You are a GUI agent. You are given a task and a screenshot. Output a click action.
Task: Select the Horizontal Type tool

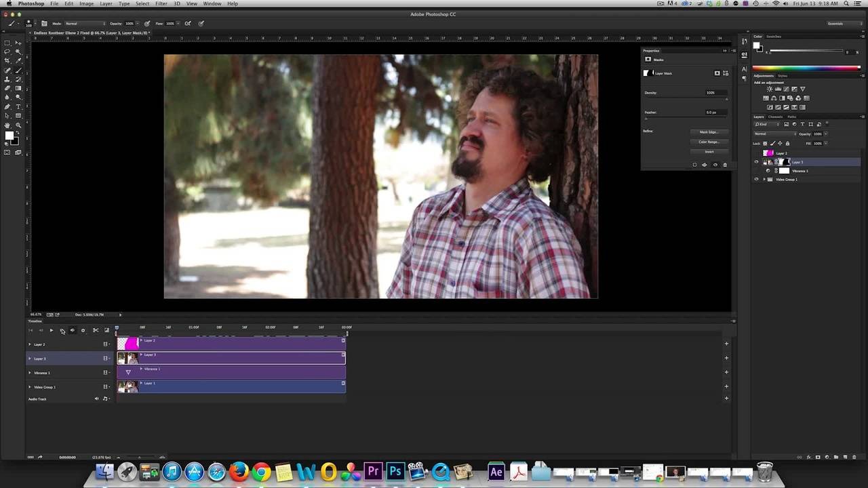[x=18, y=106]
